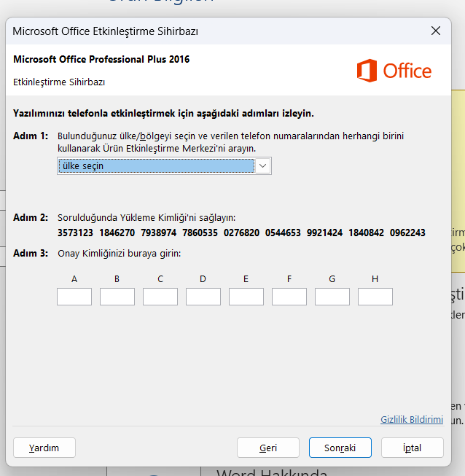Click installation ID group 9921424
The image size is (465, 476).
click(324, 233)
